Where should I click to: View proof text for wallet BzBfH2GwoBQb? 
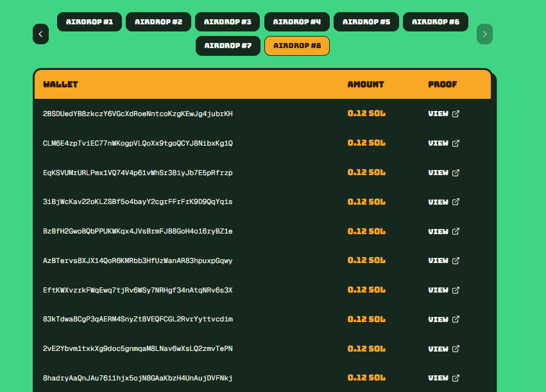click(x=438, y=232)
